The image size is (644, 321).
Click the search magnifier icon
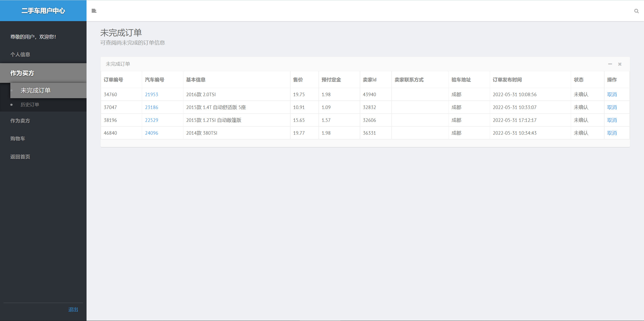coord(636,11)
